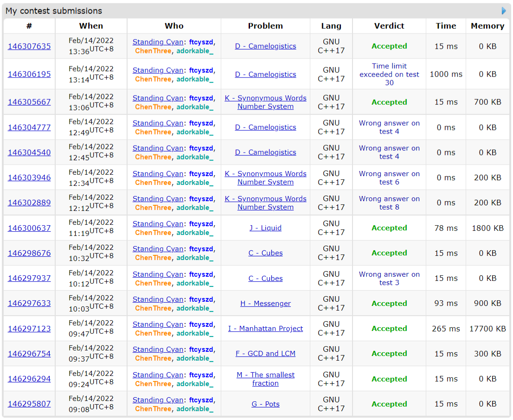Open problem M - The smallest fraction

point(265,379)
